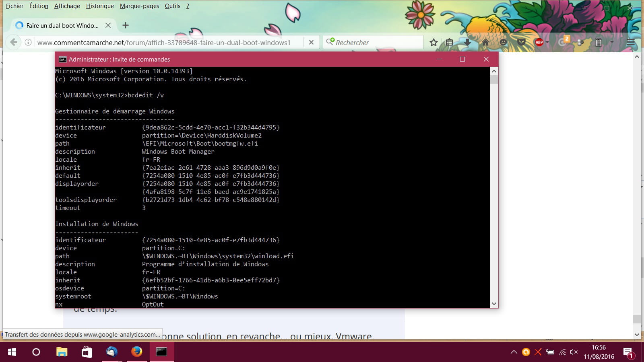644x362 pixels.
Task: Open the Historique menu
Action: (x=100, y=6)
